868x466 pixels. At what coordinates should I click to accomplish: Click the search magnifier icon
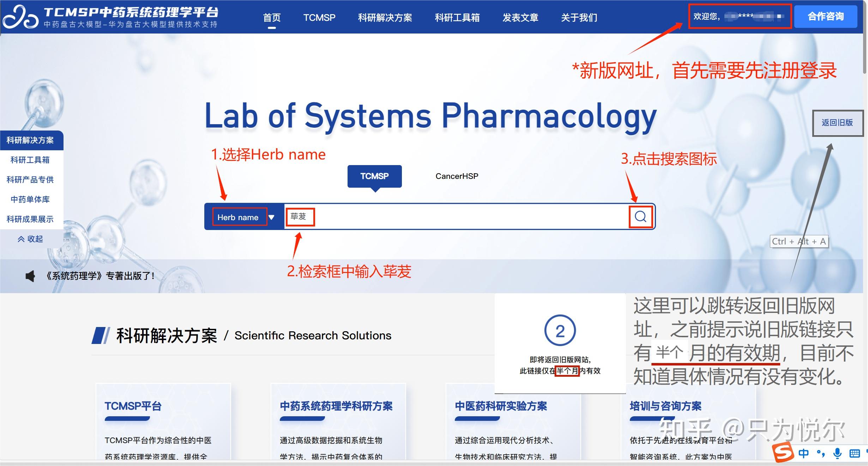point(640,217)
